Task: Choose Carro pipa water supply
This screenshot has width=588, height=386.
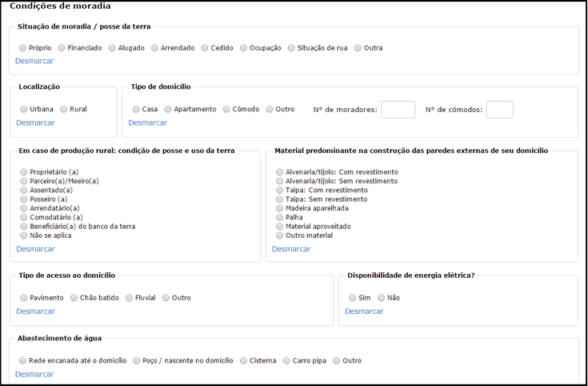Action: tap(287, 360)
